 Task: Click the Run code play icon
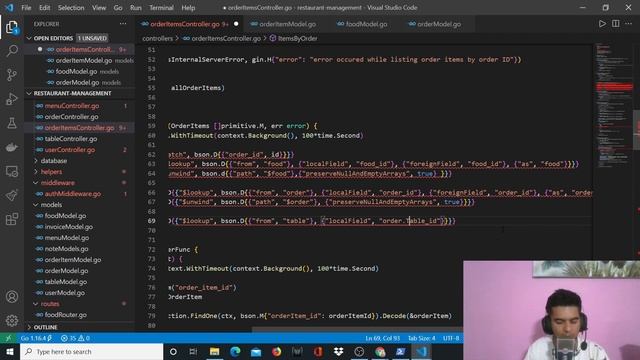(602, 24)
